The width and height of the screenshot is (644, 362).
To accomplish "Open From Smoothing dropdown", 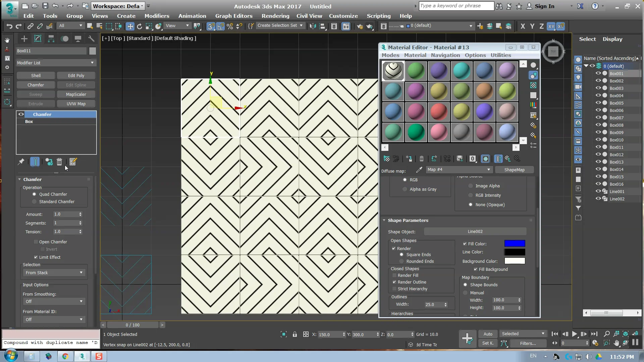I will click(54, 301).
